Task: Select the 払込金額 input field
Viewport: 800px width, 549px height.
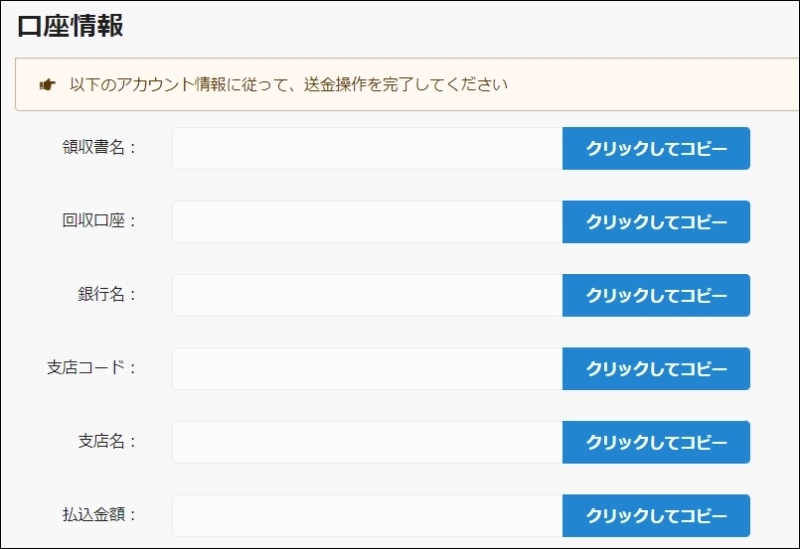Action: click(x=367, y=516)
